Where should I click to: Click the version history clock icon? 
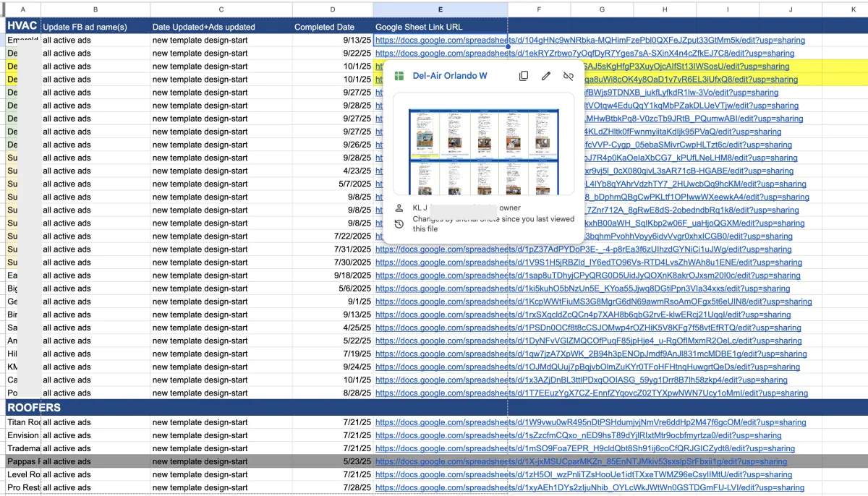tap(399, 223)
